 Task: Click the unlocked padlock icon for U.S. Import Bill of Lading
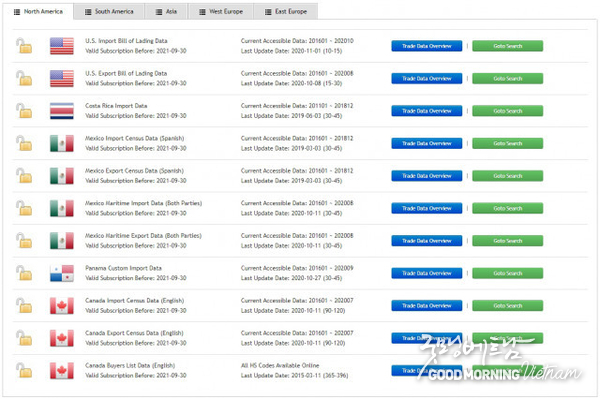click(x=24, y=46)
